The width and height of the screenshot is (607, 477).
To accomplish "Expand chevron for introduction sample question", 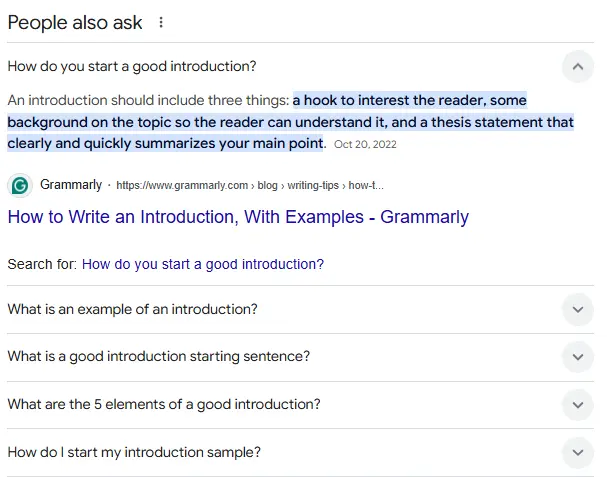I will coord(577,452).
